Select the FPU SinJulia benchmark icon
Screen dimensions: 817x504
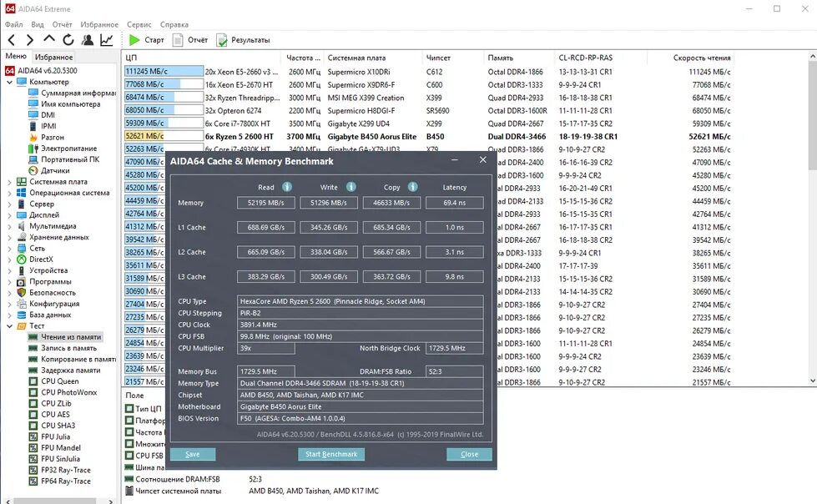pyautogui.click(x=33, y=459)
